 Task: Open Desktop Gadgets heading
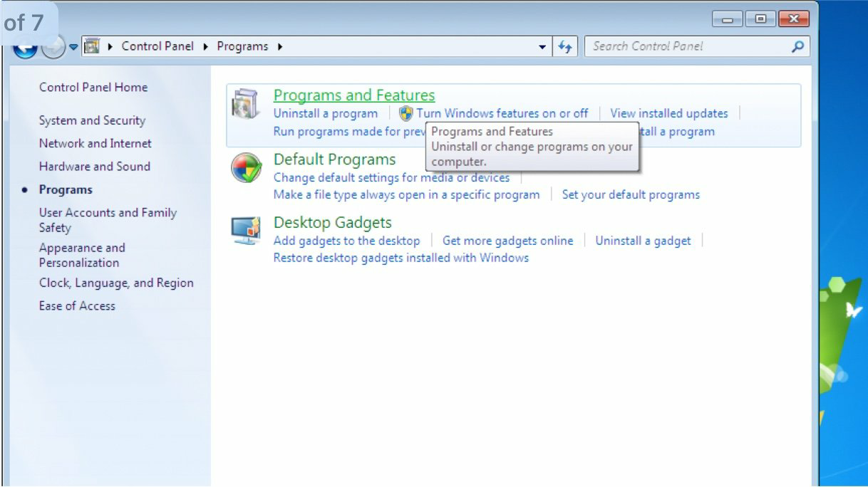point(333,223)
